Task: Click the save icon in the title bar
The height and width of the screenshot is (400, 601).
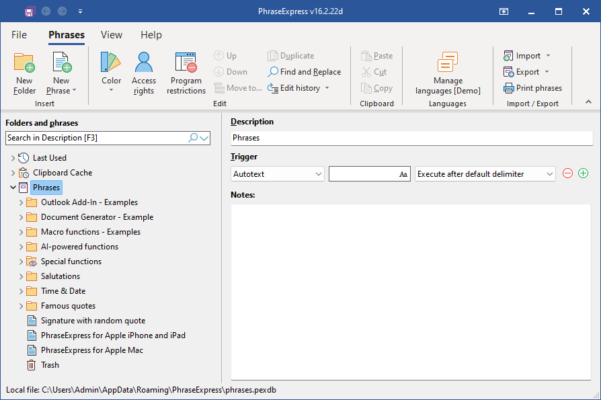Action: point(30,11)
